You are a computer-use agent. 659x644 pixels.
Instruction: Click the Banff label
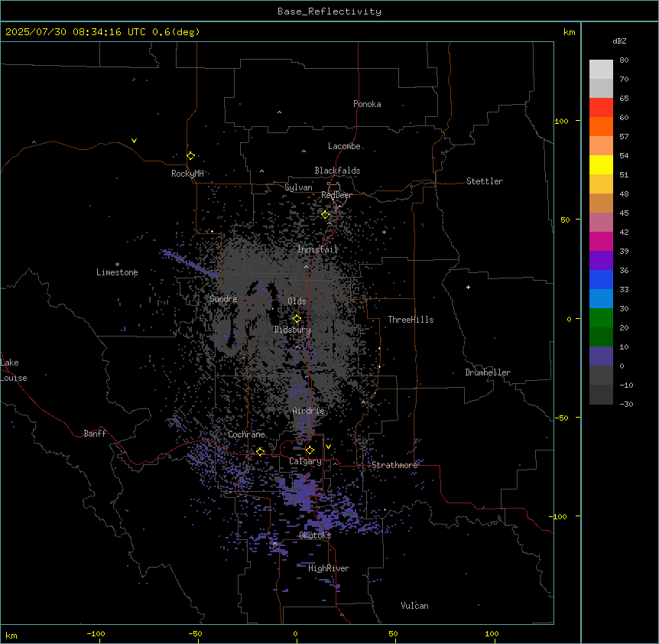tap(95, 434)
